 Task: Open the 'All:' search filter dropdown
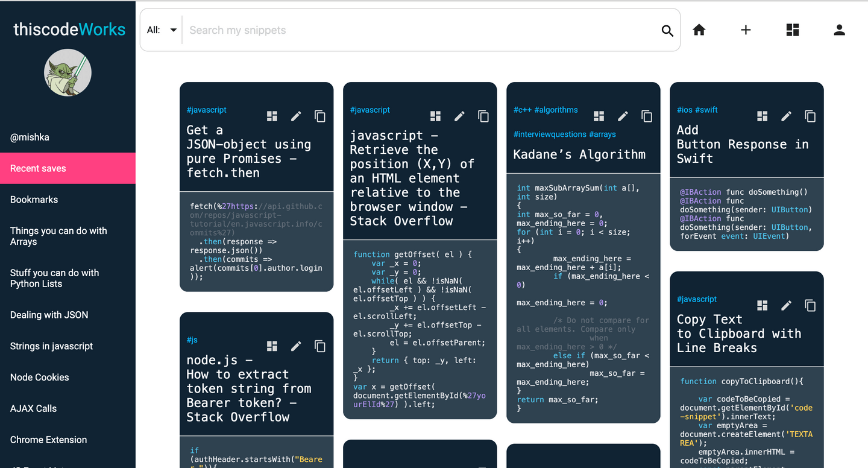coord(162,30)
